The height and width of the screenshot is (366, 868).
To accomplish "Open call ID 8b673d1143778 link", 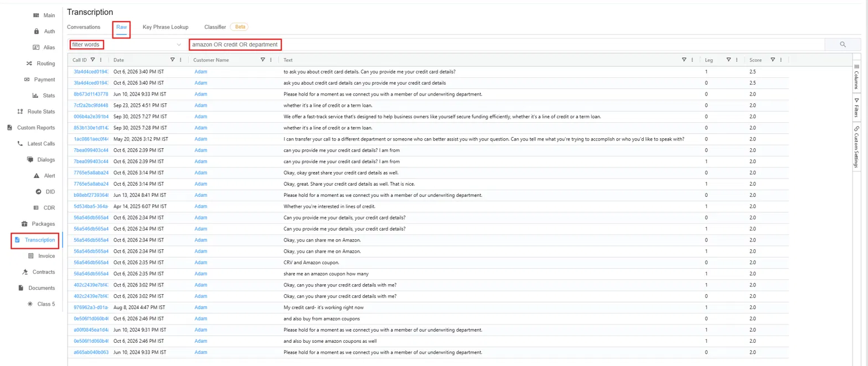I will pyautogui.click(x=91, y=94).
